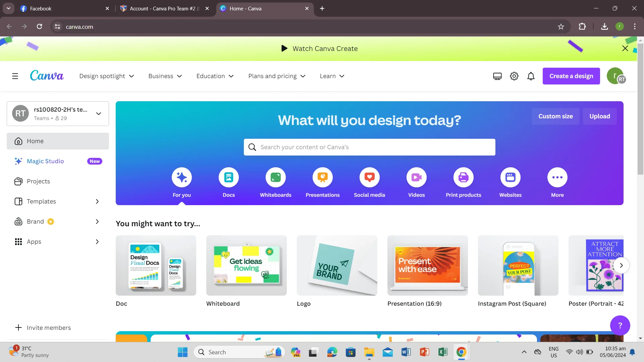Open the Whiteboard design thumbnail
This screenshot has height=362, width=644.
click(x=247, y=265)
